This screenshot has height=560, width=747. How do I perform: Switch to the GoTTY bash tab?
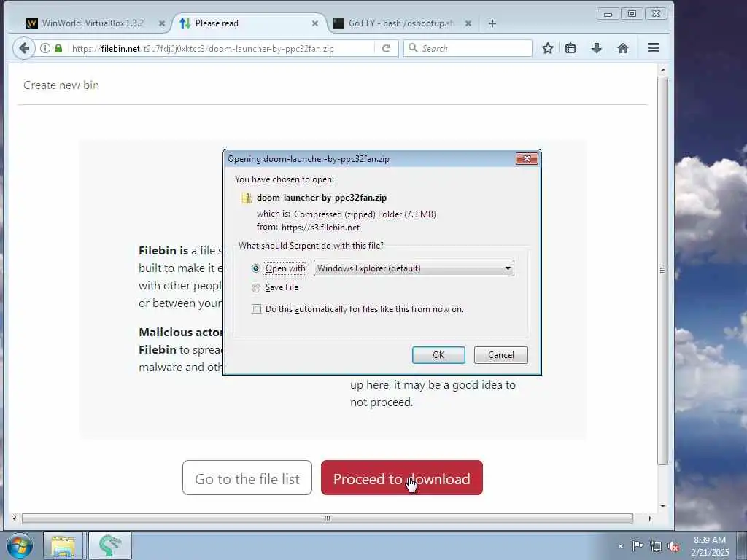(x=401, y=23)
